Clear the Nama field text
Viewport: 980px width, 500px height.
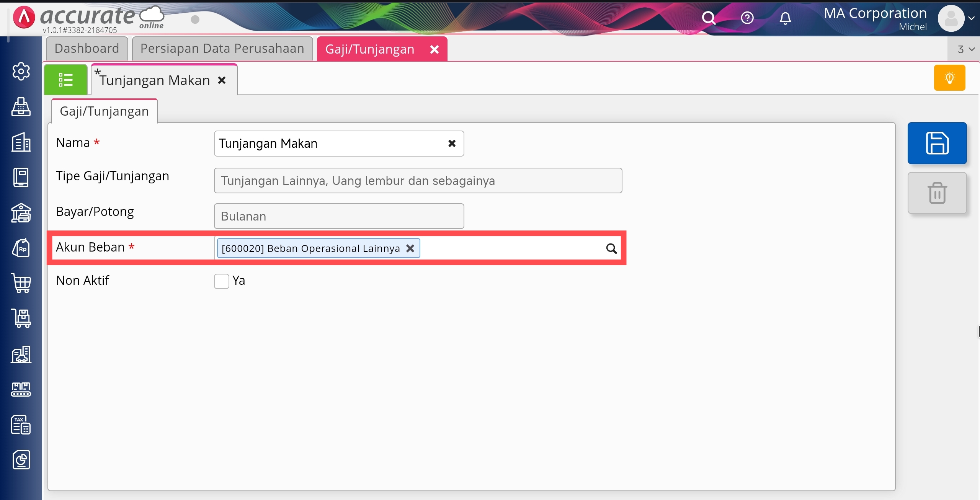click(x=452, y=144)
